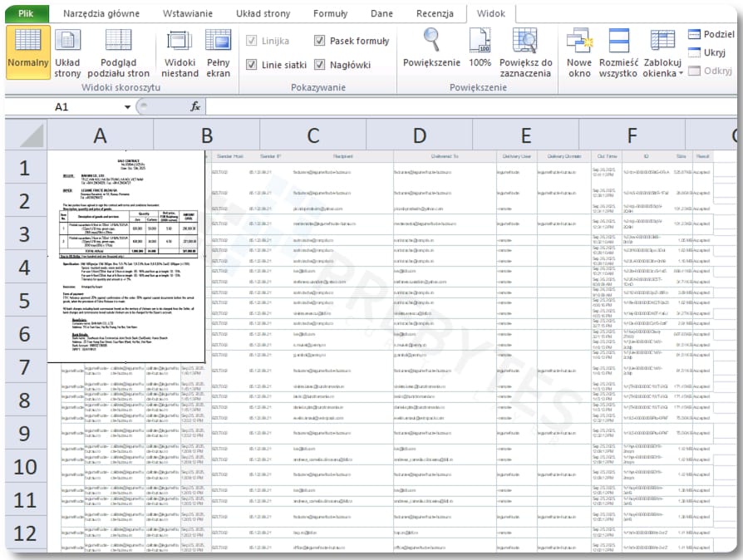Set zoom to 100%
This screenshot has height=560, width=743.
tap(480, 47)
